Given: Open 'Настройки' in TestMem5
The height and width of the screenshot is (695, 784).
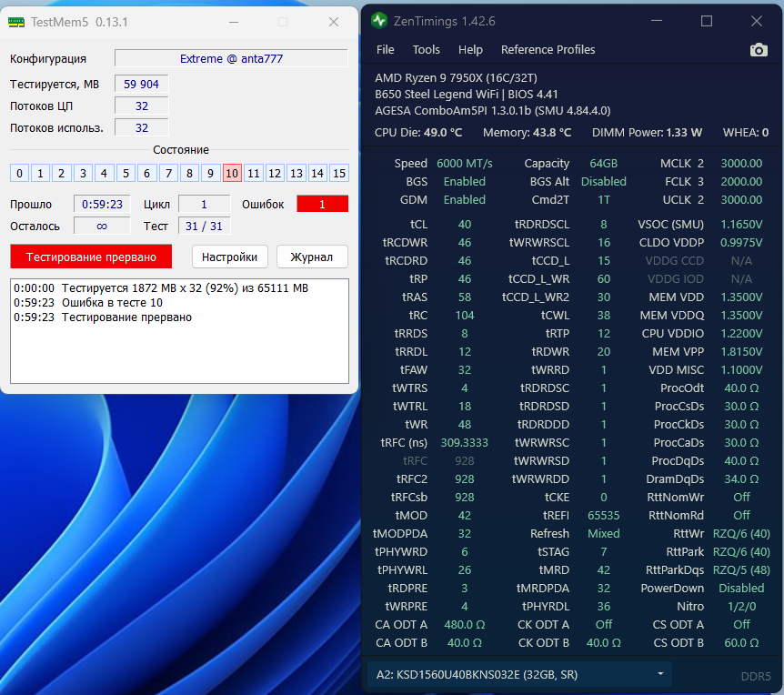Looking at the screenshot, I should tap(229, 257).
